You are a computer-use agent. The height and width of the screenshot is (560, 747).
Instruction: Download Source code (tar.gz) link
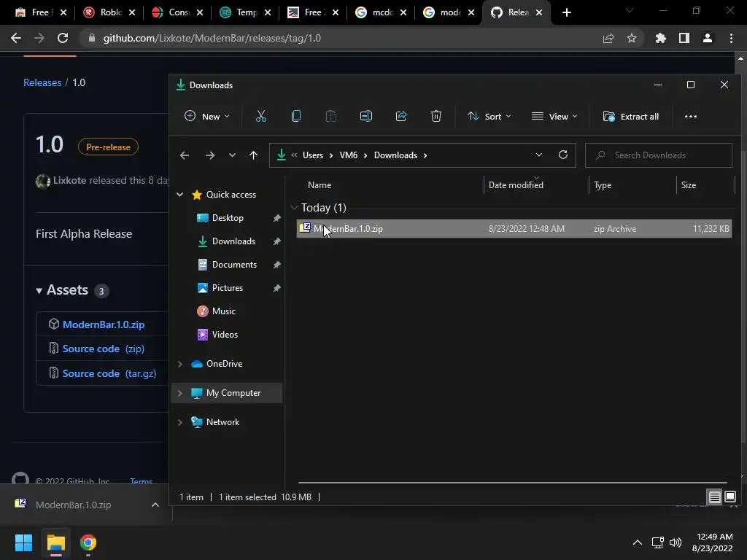(109, 373)
